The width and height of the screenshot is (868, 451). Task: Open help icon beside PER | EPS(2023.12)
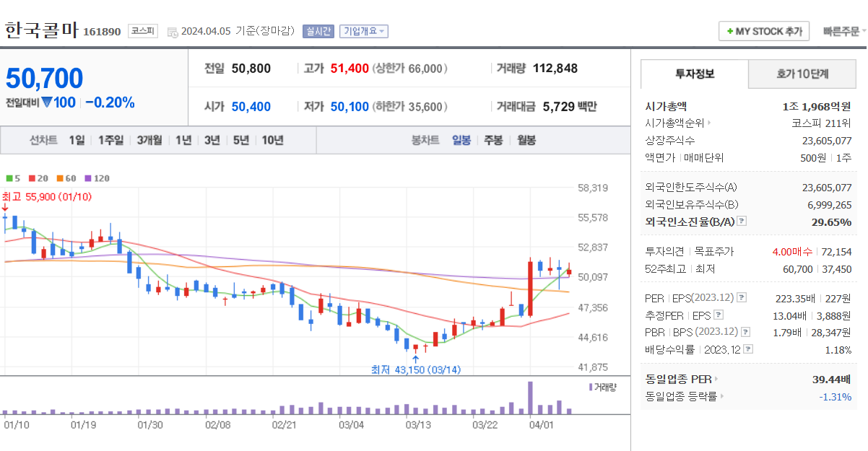(742, 298)
